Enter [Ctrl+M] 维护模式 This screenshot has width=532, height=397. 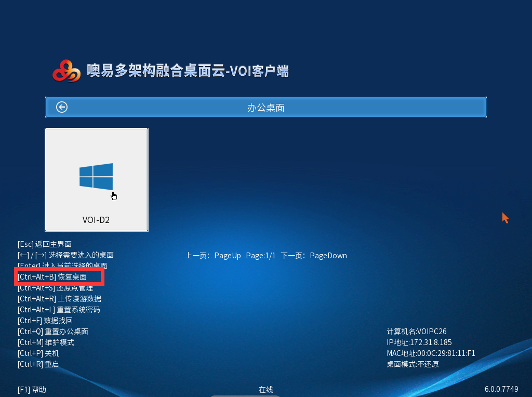(x=46, y=342)
